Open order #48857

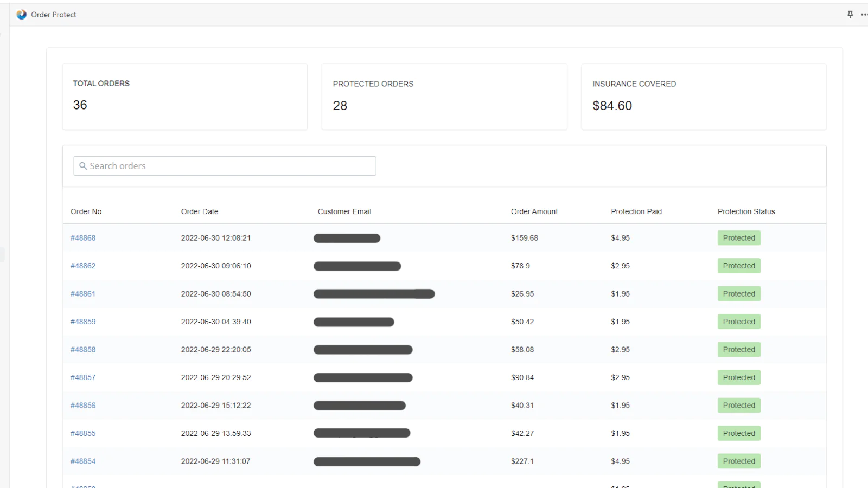click(x=83, y=377)
